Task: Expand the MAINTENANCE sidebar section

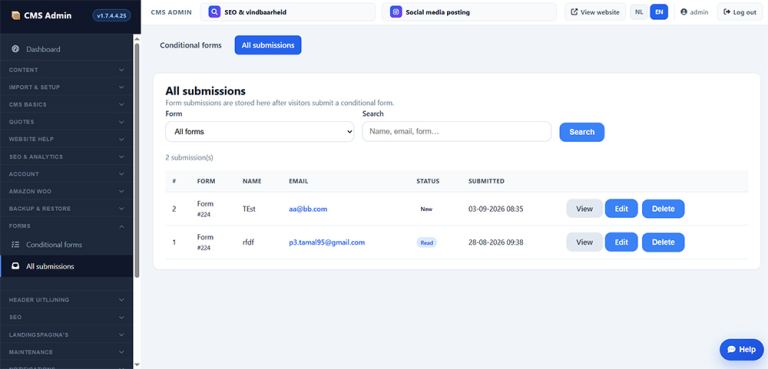Action: 67,352
